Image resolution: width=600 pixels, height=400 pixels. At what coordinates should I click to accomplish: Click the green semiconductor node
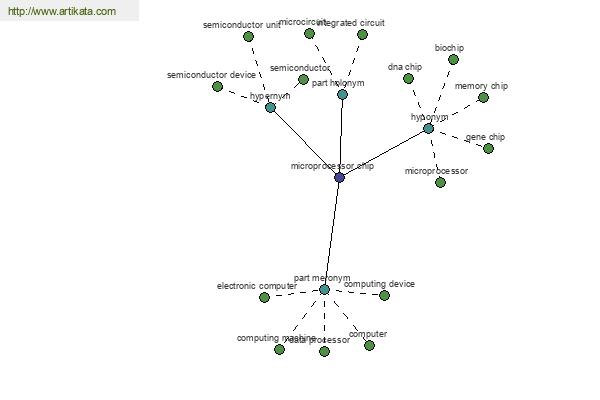tap(303, 80)
